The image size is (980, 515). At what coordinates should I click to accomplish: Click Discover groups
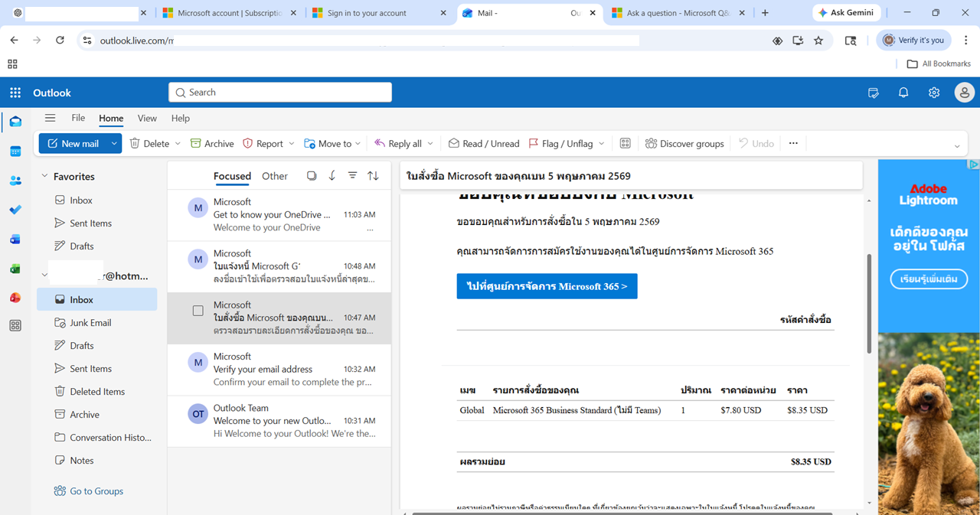[684, 143]
